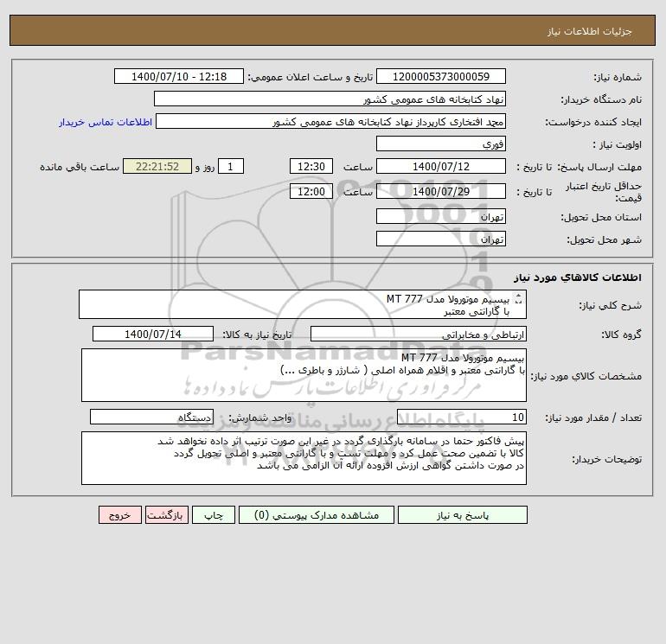Click the گروه کالا label

(621, 335)
